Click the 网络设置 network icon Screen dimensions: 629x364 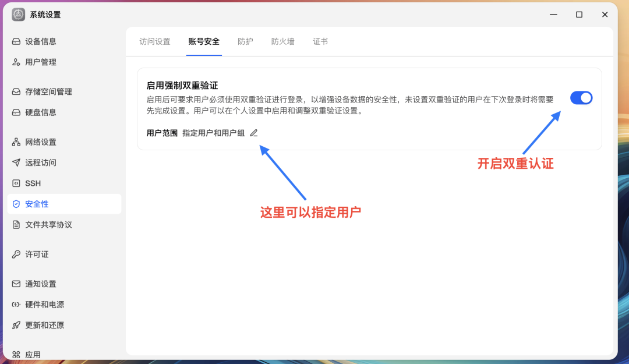[x=16, y=142]
